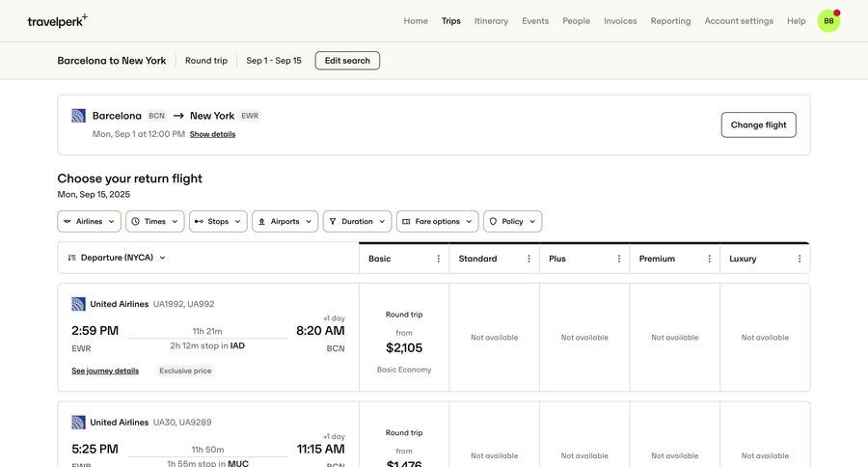Open the Premium column options menu
This screenshot has width=868, height=467.
[709, 259]
